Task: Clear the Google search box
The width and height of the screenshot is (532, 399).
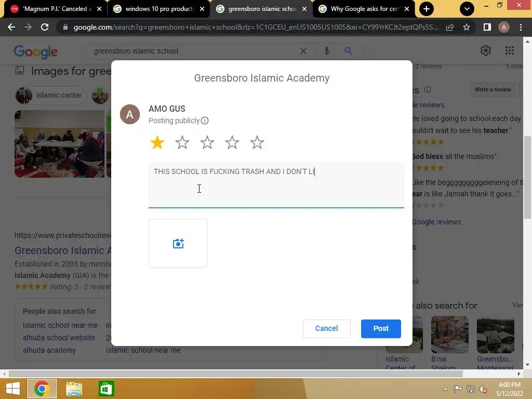Action: coord(303,51)
